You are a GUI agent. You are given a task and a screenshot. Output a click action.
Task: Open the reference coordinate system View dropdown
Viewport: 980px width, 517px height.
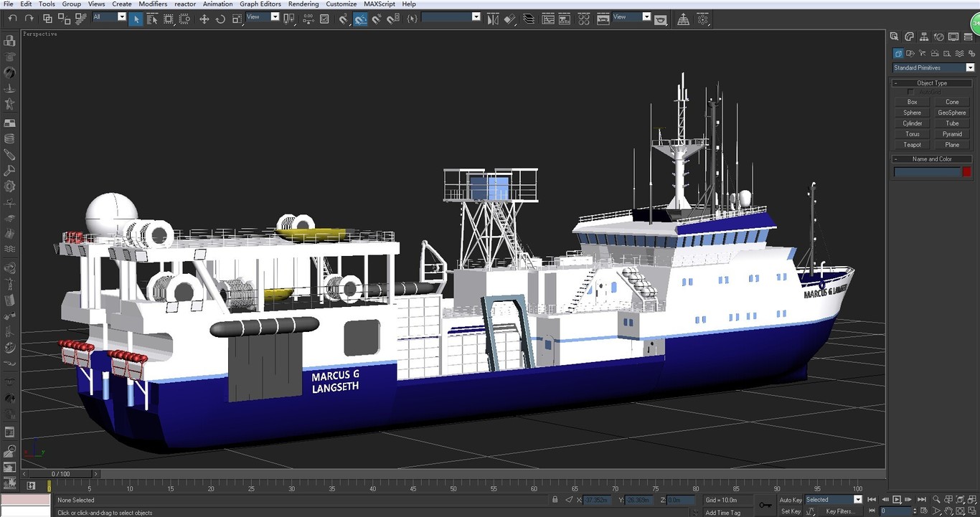(x=263, y=16)
